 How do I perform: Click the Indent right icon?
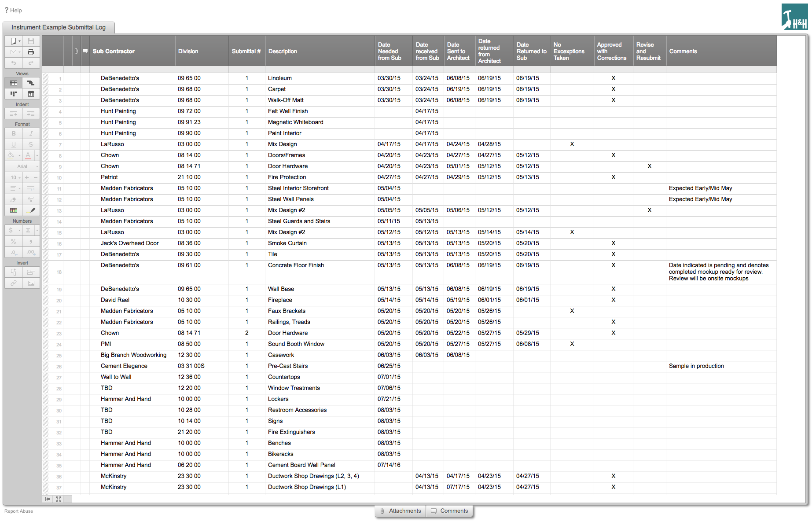(31, 114)
